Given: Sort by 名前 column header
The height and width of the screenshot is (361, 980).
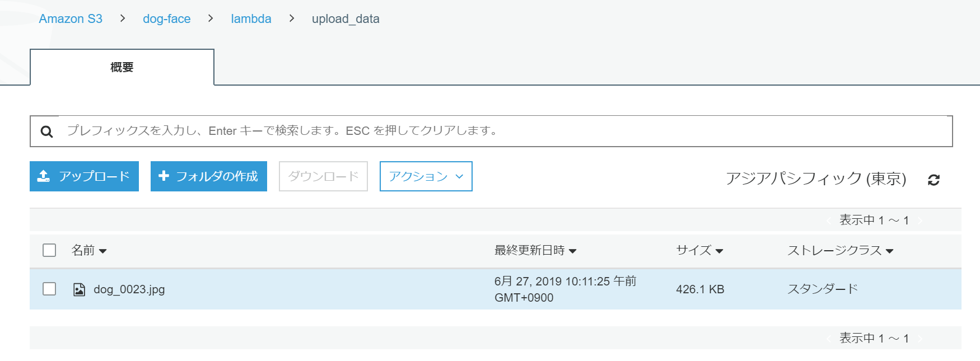Looking at the screenshot, I should [88, 250].
